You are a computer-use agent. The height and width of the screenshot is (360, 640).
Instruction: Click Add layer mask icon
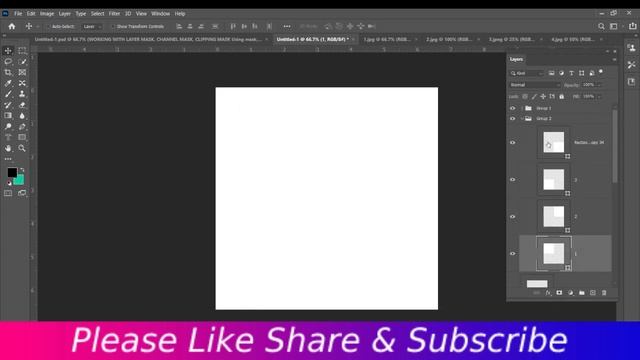point(559,293)
